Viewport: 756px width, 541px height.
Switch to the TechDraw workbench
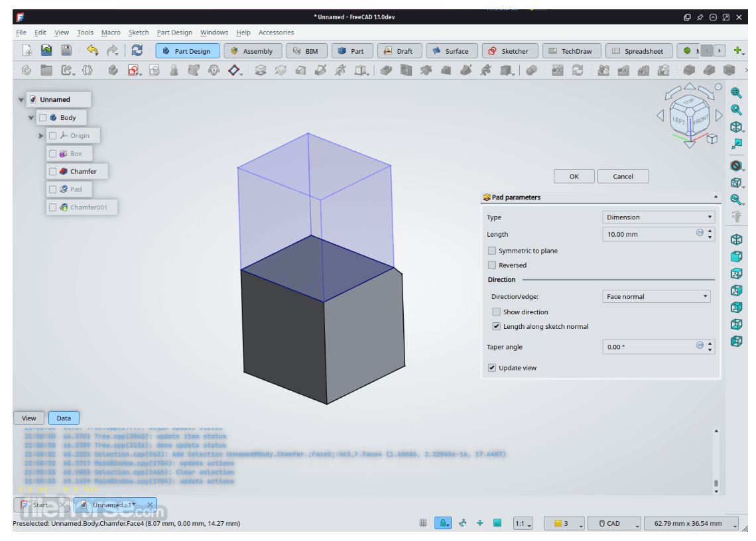click(x=572, y=50)
